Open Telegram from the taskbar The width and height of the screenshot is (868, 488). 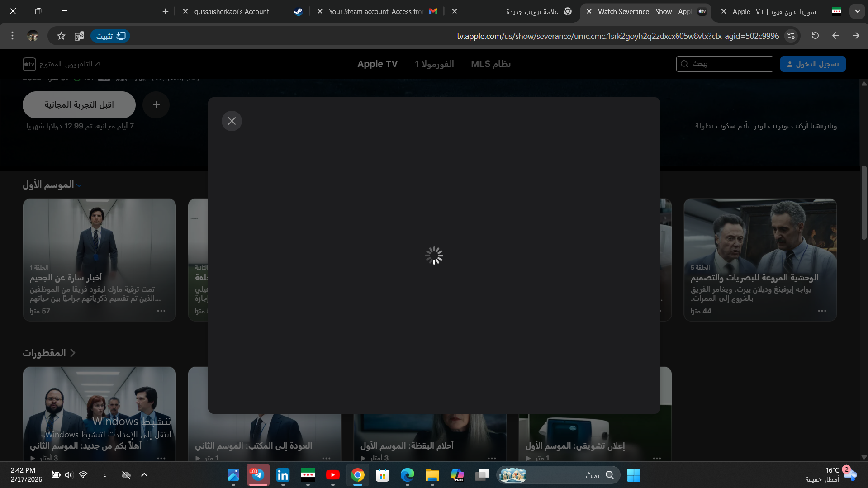point(258,475)
